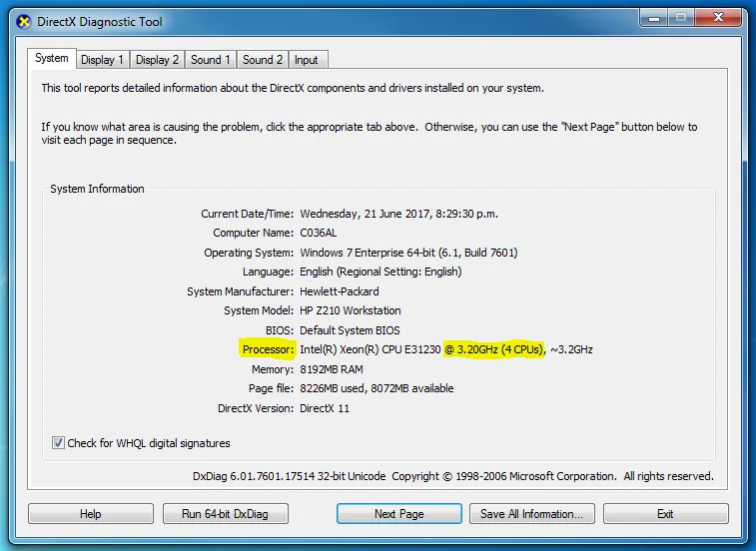
Task: Click the maximize button in the title bar
Action: pos(681,18)
